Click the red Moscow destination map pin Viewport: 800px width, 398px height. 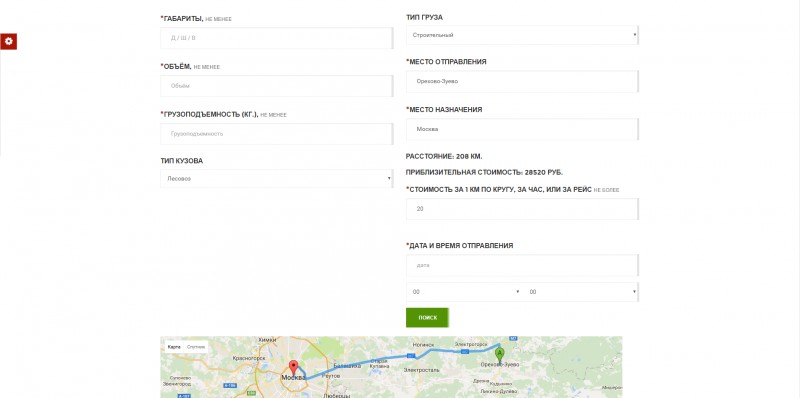(x=293, y=368)
